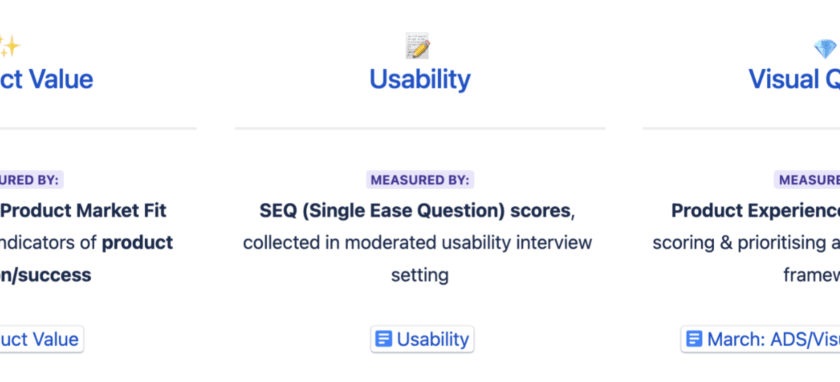Viewport: 840px width, 382px height.
Task: Open the March: ADS/Vis page link
Action: pos(760,339)
